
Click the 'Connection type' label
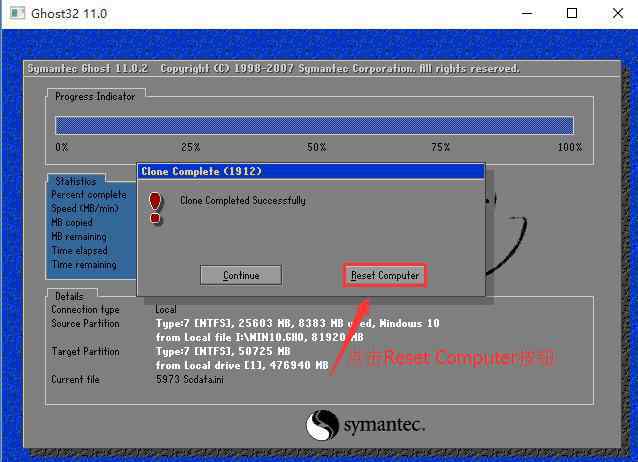point(85,309)
